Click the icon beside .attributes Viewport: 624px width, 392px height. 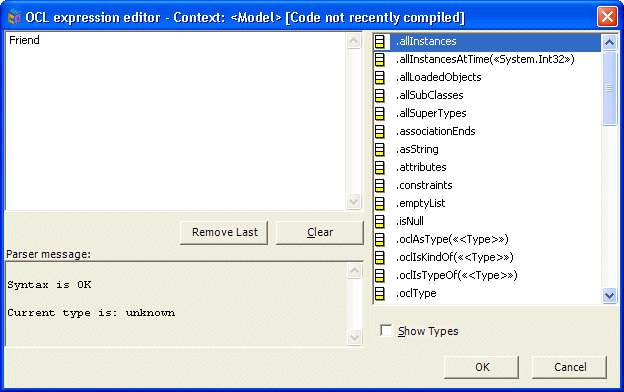click(x=380, y=168)
